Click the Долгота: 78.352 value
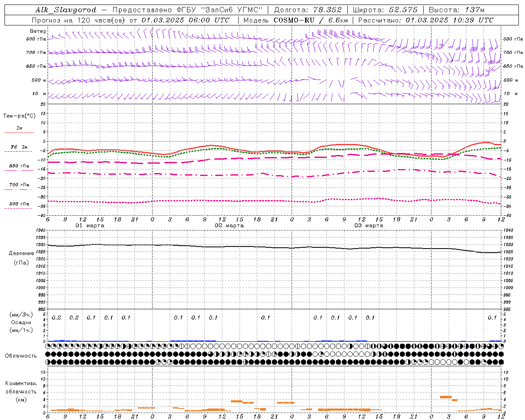525x420 pixels. [308, 10]
